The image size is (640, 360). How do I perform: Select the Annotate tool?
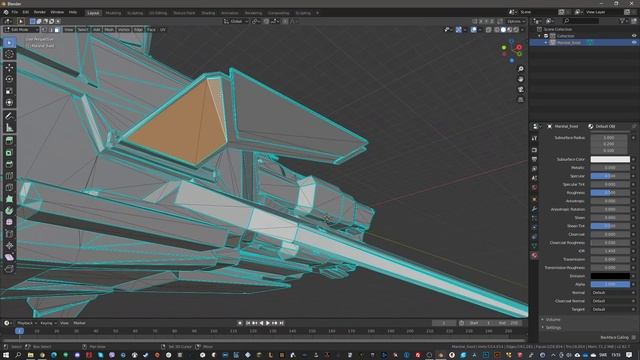click(x=9, y=116)
